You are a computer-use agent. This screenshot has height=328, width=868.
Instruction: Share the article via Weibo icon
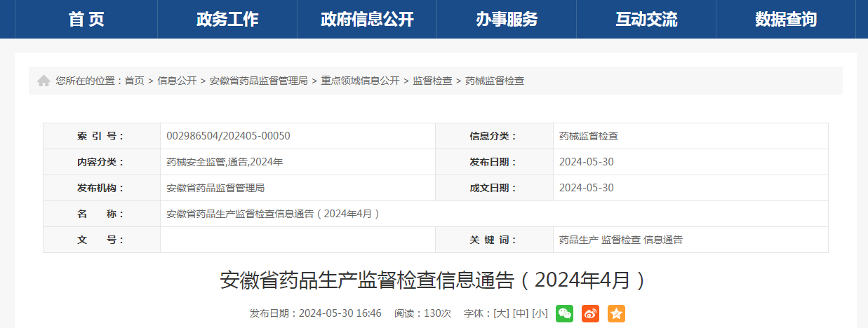click(x=590, y=313)
